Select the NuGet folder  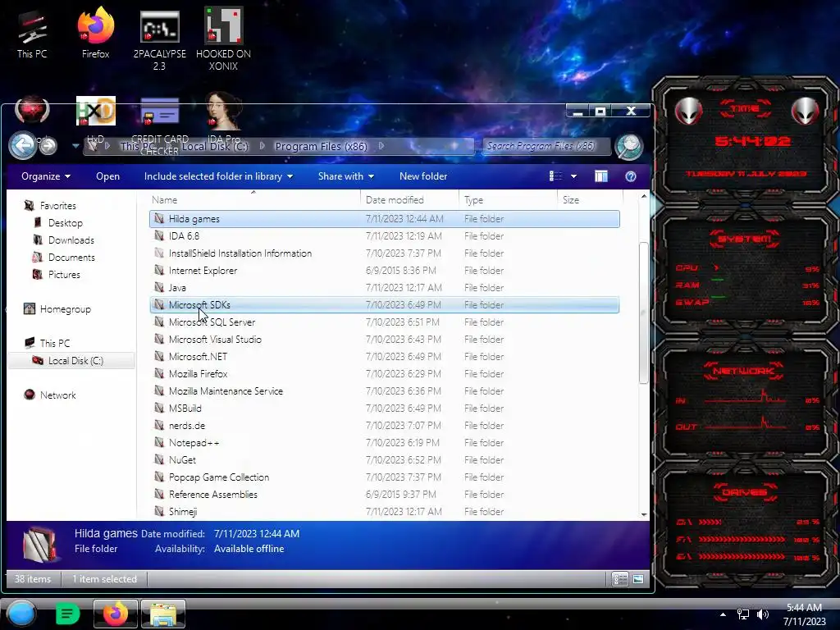[385, 459]
